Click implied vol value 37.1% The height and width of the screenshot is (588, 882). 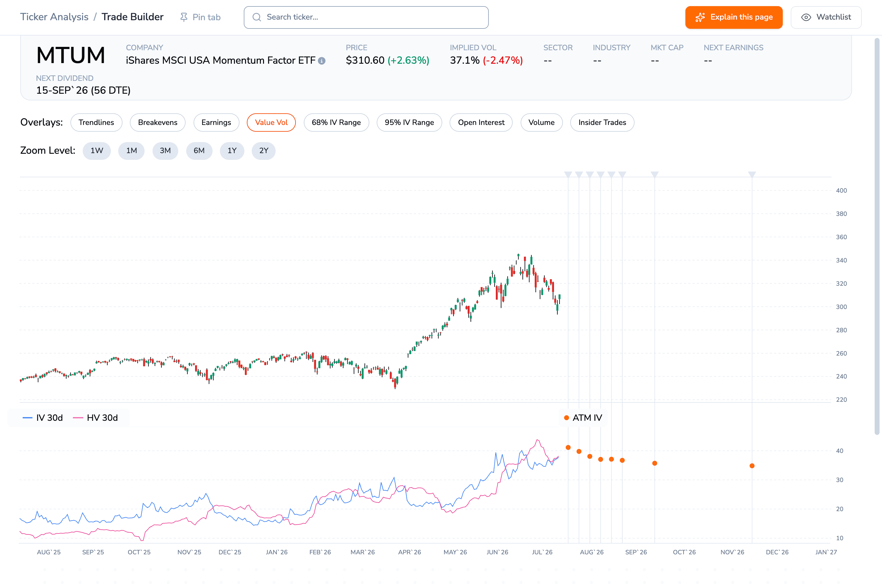click(x=465, y=60)
